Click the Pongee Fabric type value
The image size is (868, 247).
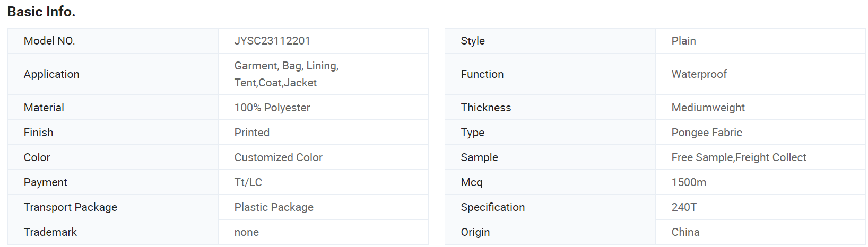pos(707,133)
